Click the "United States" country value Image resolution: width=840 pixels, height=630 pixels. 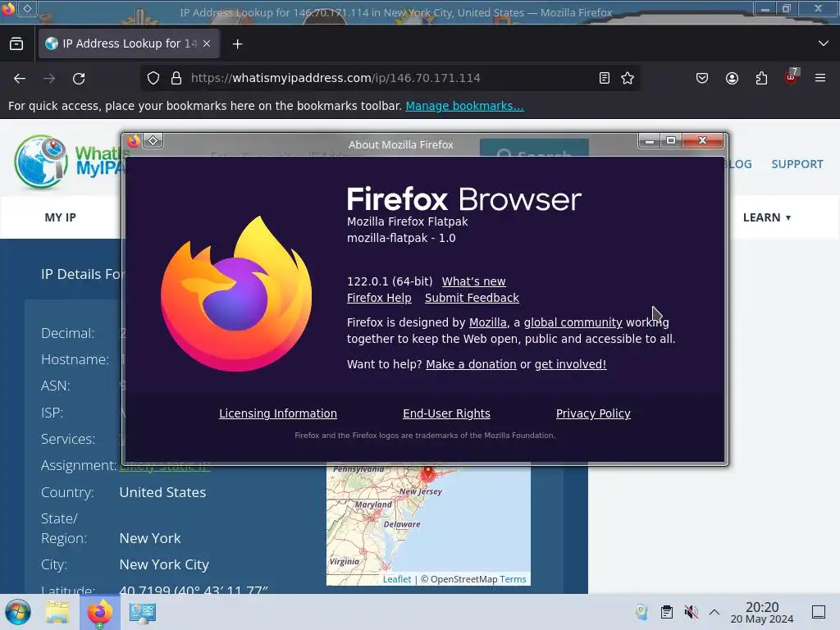point(162,492)
